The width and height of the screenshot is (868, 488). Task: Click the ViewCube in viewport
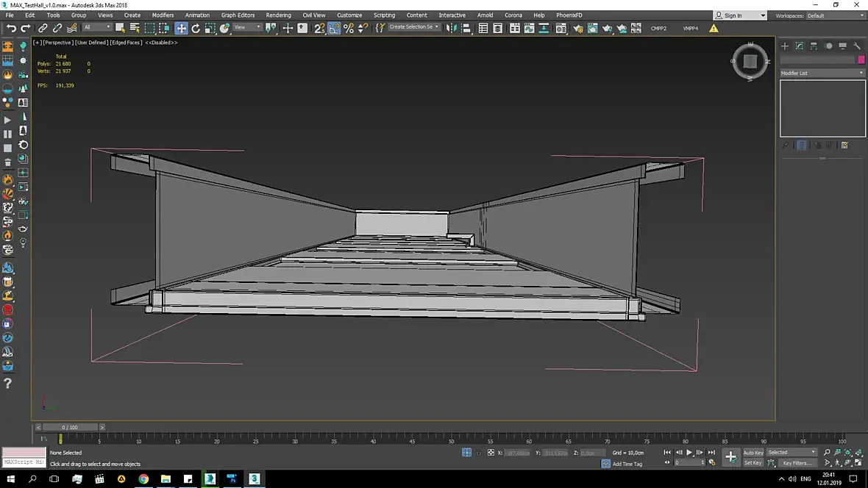[x=750, y=62]
